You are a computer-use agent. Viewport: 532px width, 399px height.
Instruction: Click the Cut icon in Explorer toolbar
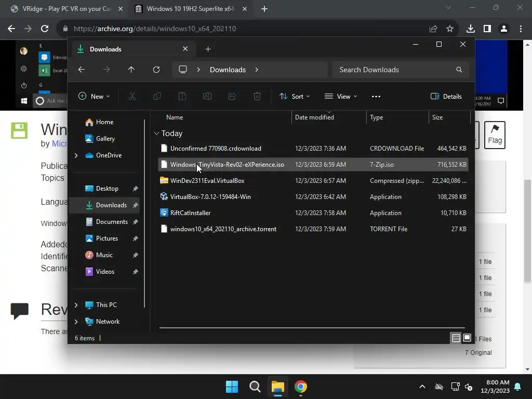[132, 96]
